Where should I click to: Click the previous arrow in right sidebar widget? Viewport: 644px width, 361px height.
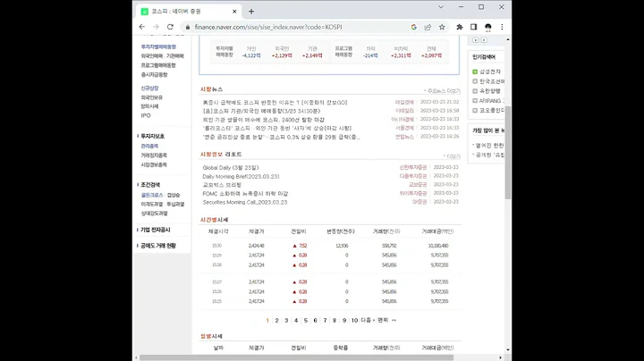click(476, 40)
